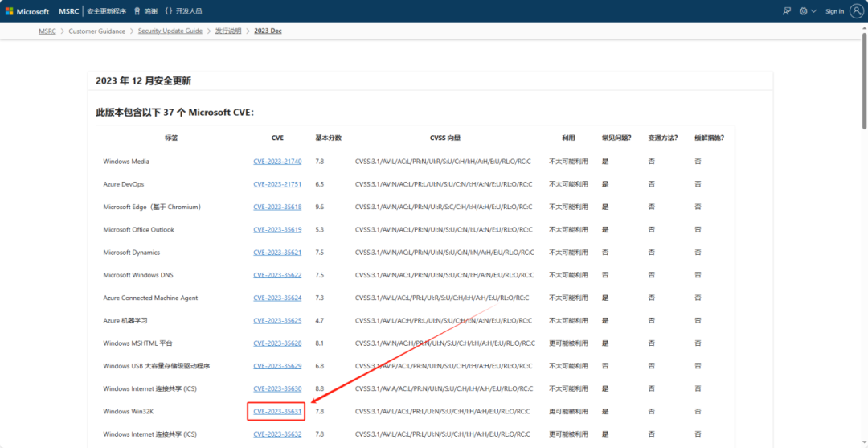Select Windows MSHTML 平台 label
This screenshot has height=448, width=868.
coord(138,343)
